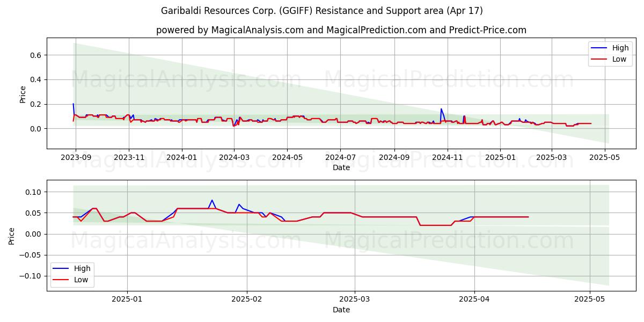Click the 'Price' y-axis label of upper chart

click(x=23, y=93)
